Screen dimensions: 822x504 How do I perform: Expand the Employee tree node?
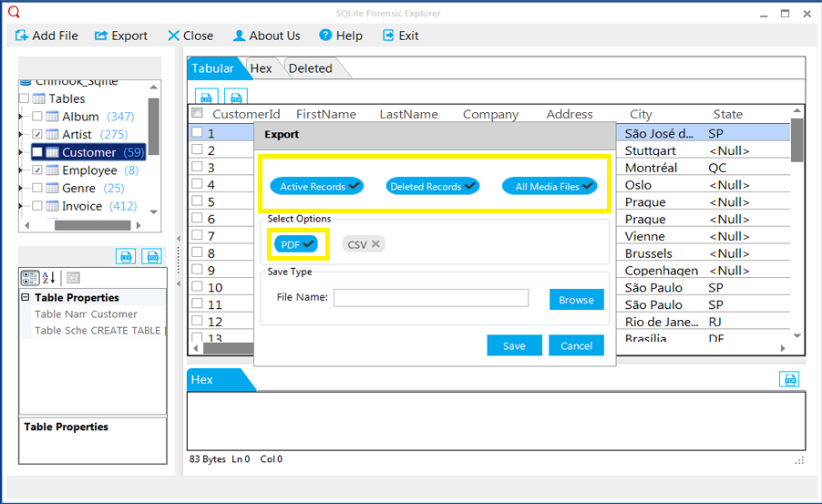[x=21, y=170]
